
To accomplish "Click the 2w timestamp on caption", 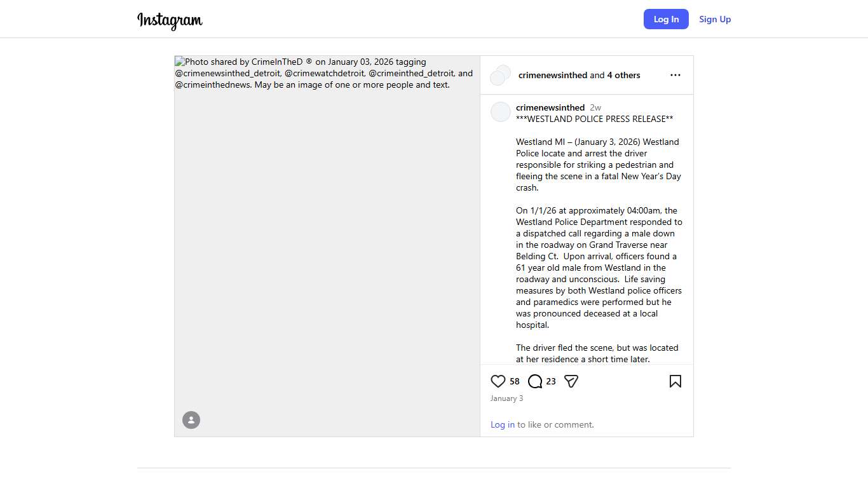I will pyautogui.click(x=595, y=107).
